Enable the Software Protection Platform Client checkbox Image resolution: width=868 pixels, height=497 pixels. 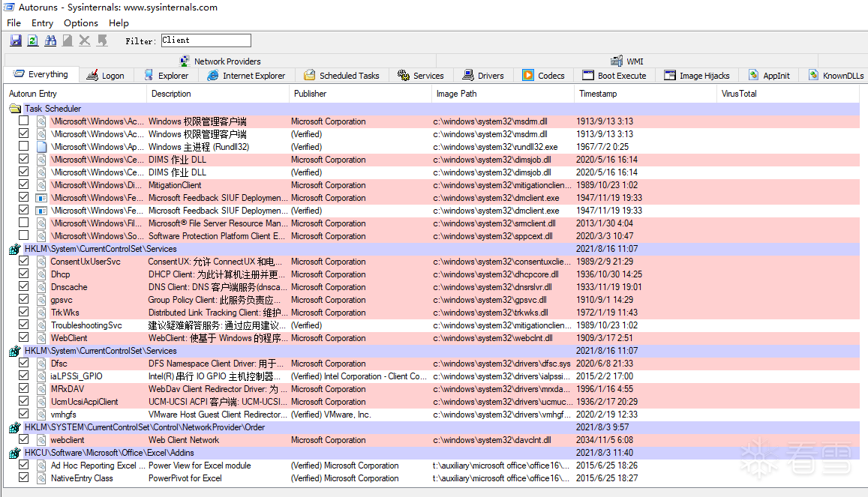[x=23, y=235]
